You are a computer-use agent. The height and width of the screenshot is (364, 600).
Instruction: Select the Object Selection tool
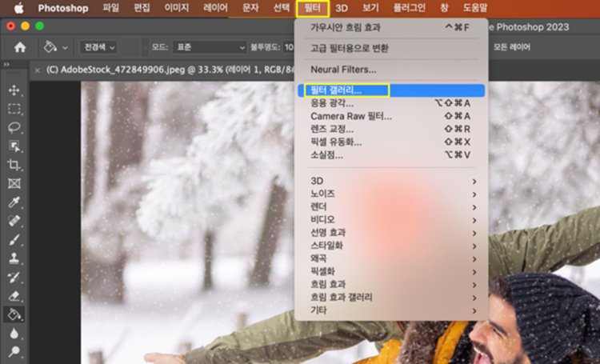click(x=14, y=146)
